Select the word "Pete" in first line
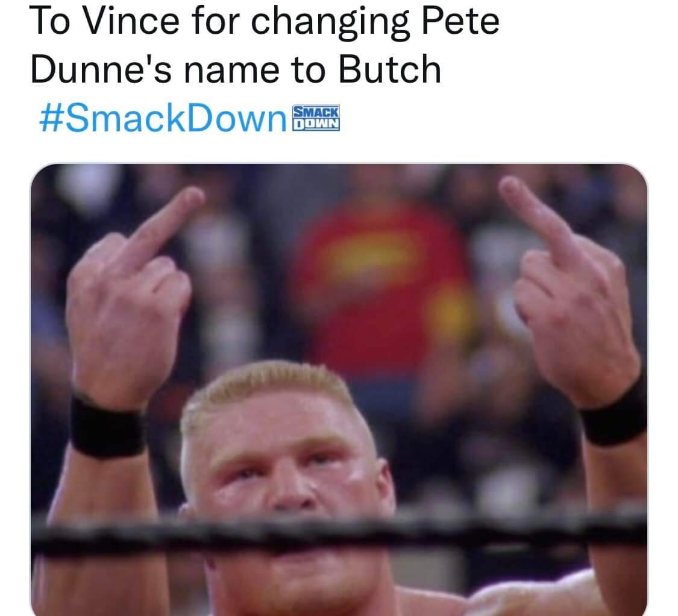Screen dimensions: 678x616 click(460, 21)
